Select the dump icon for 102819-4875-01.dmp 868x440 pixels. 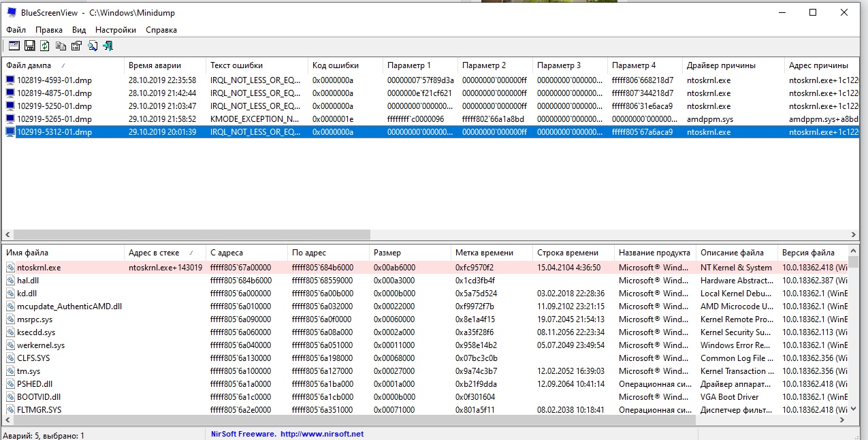click(10, 93)
